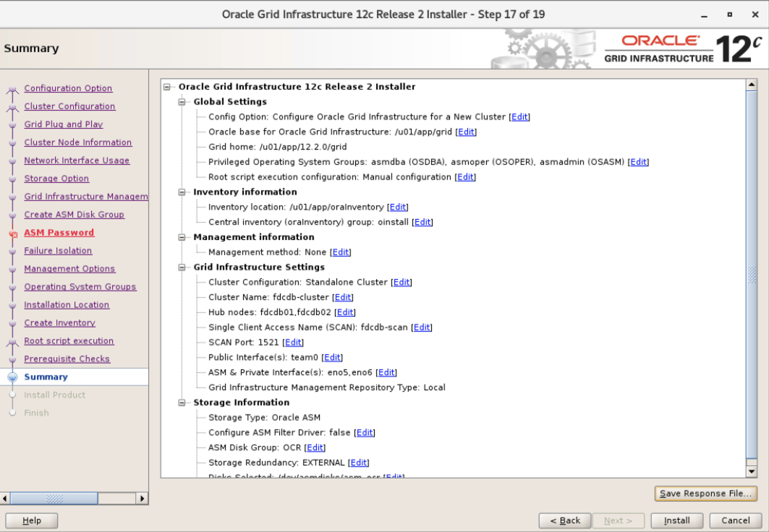Maximize the installer window
This screenshot has height=532, width=769.
[730, 14]
